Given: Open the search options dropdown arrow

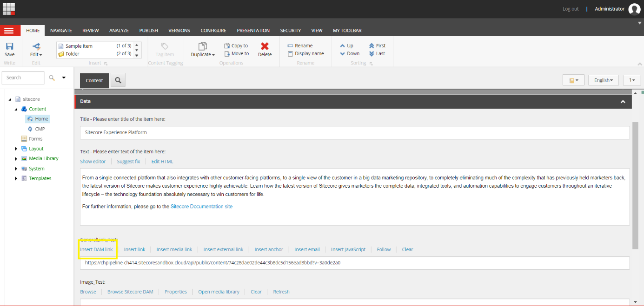Looking at the screenshot, I should [64, 78].
